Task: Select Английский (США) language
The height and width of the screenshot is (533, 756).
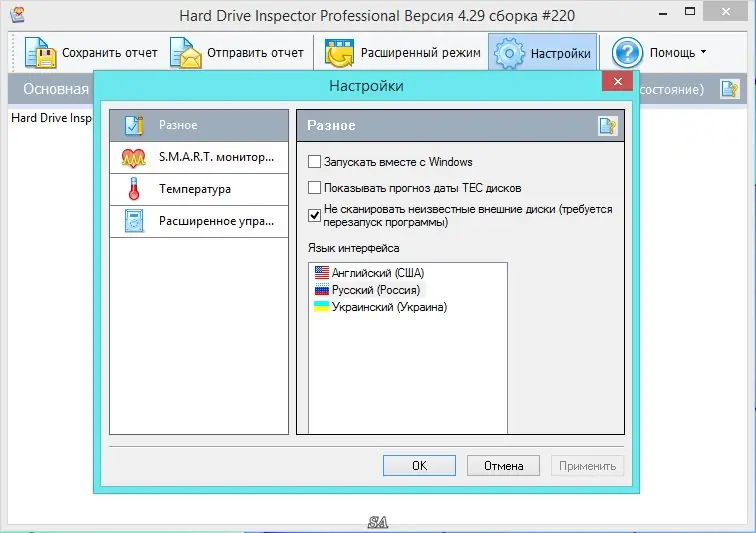Action: point(378,273)
